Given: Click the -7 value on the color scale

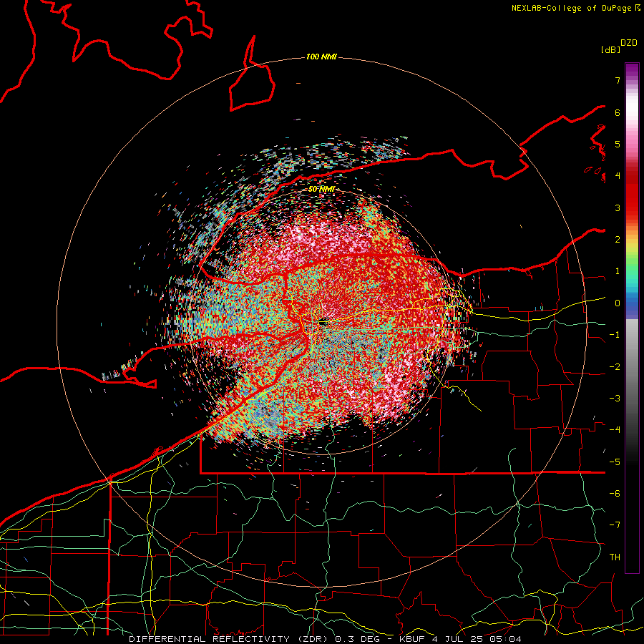Looking at the screenshot, I should (x=615, y=525).
